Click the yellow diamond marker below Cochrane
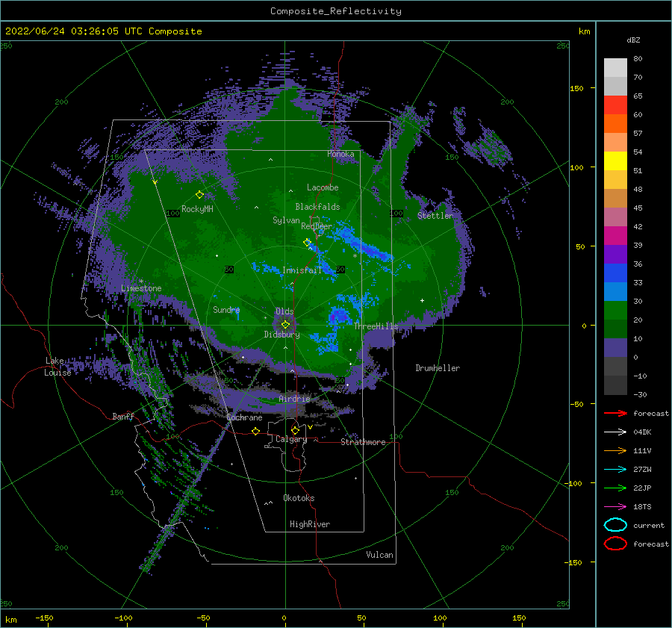Screen dimensions: 672x628 (255, 431)
